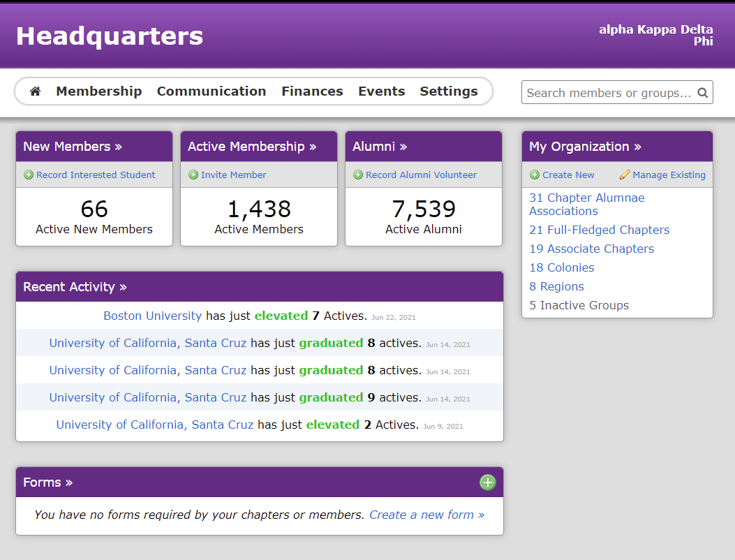The image size is (735, 560).
Task: Open UC Santa Cruz link in graduated 9 row
Action: [x=148, y=398]
